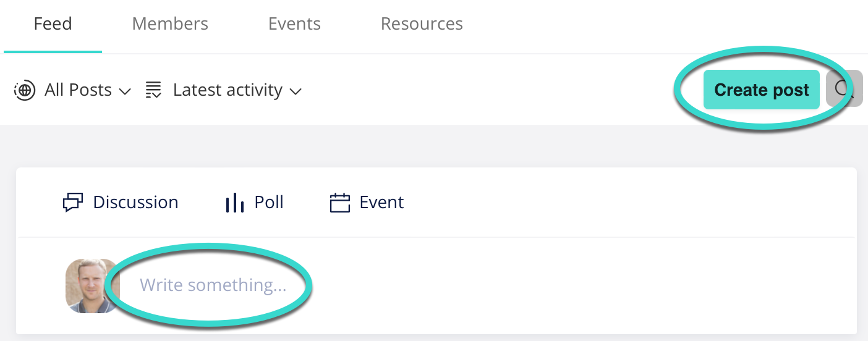The height and width of the screenshot is (341, 868).
Task: Choose the Poll post type
Action: coord(255,203)
